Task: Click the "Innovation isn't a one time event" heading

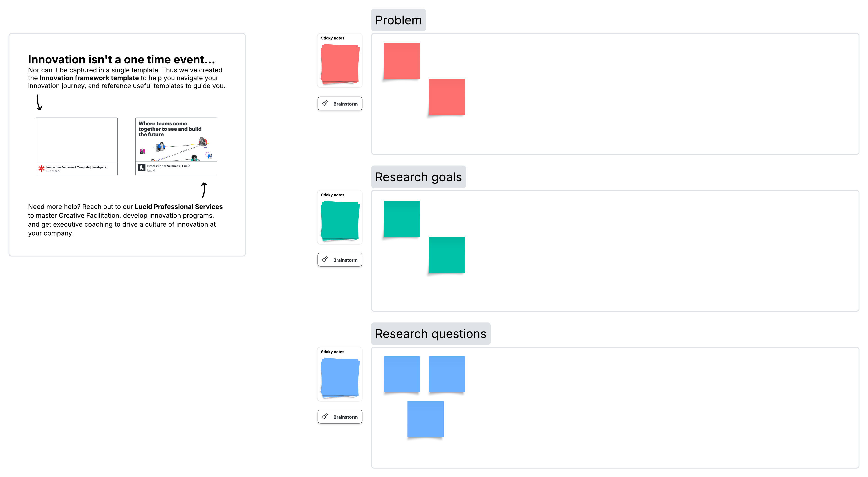Action: [121, 60]
